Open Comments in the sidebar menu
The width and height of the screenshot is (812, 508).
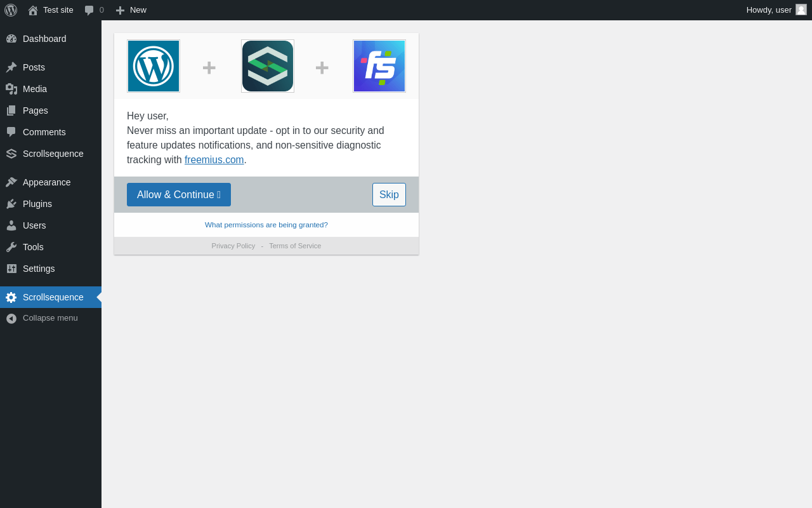(51, 132)
